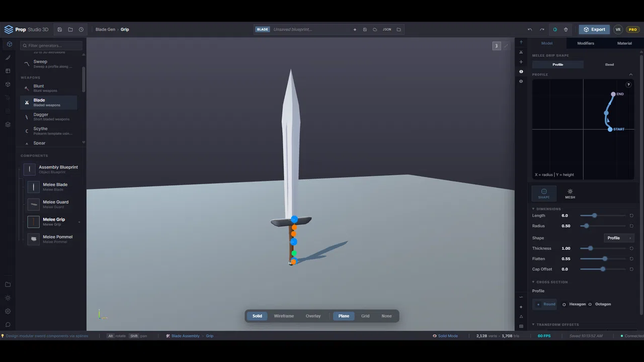Click the redo arrow
The height and width of the screenshot is (362, 644).
[x=542, y=30]
